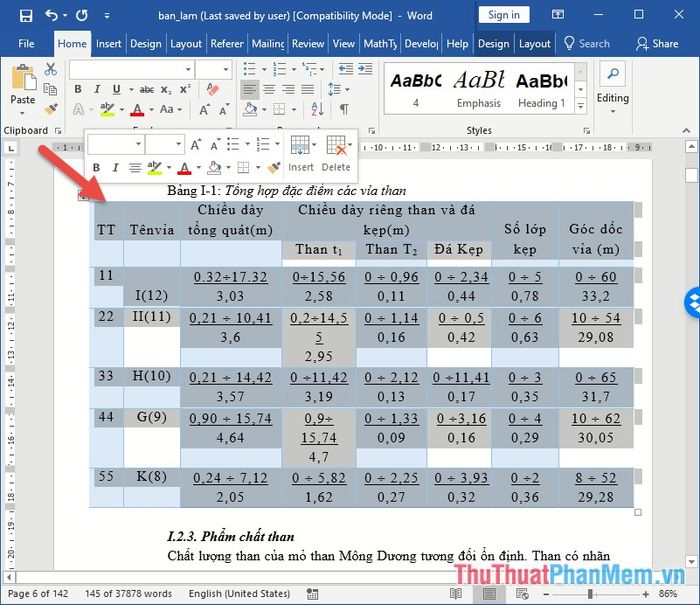The image size is (700, 605).
Task: Click the Multilevel list icon
Action: (x=309, y=69)
